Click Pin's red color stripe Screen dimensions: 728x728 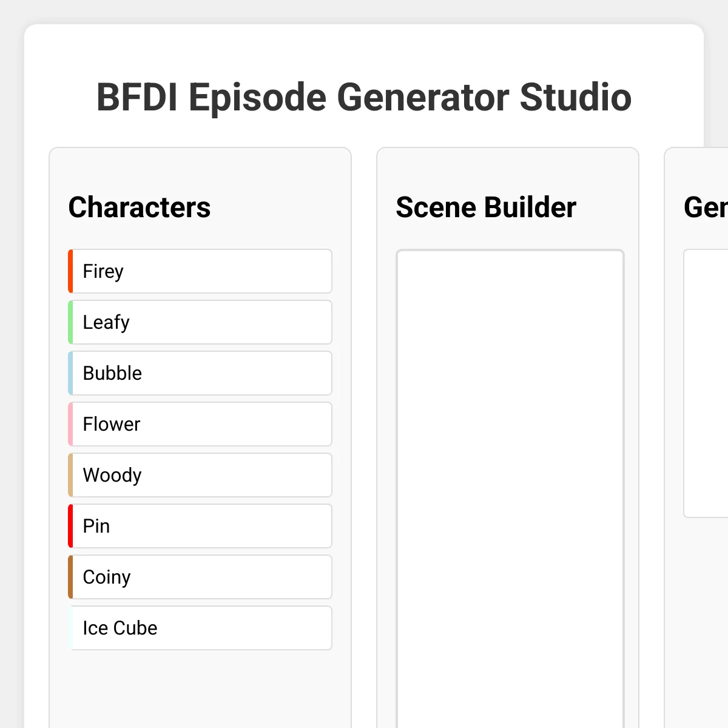70,526
